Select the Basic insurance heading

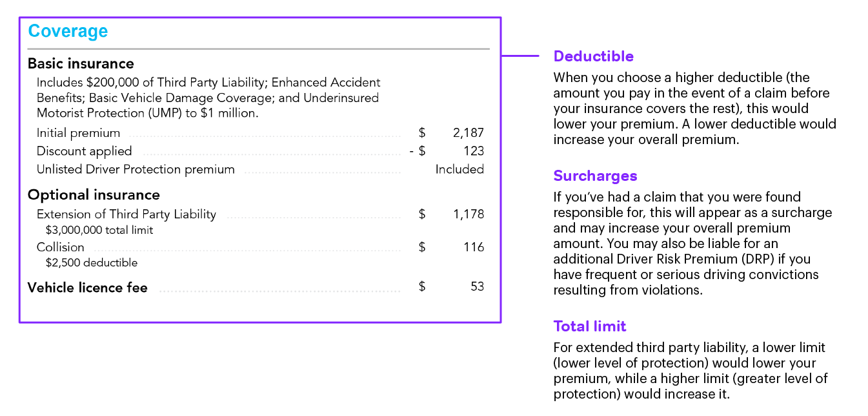(81, 63)
